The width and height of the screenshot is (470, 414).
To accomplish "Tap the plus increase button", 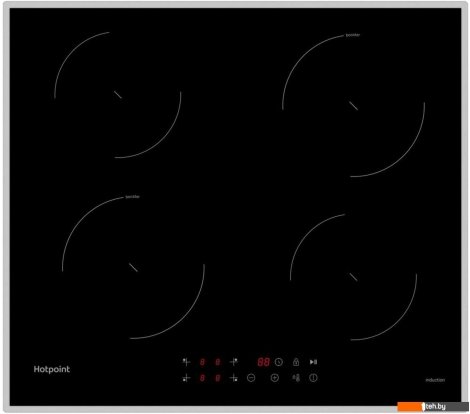I will [x=275, y=378].
